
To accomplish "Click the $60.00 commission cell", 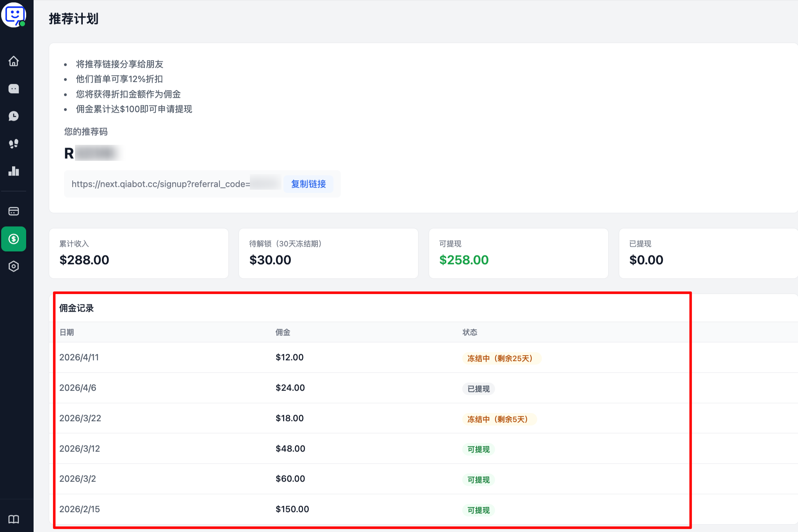I will click(290, 479).
